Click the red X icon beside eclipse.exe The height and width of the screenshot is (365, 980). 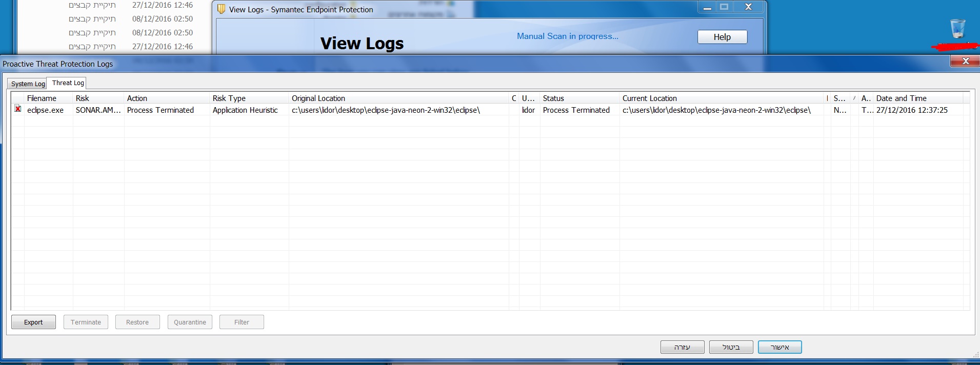pyautogui.click(x=18, y=109)
